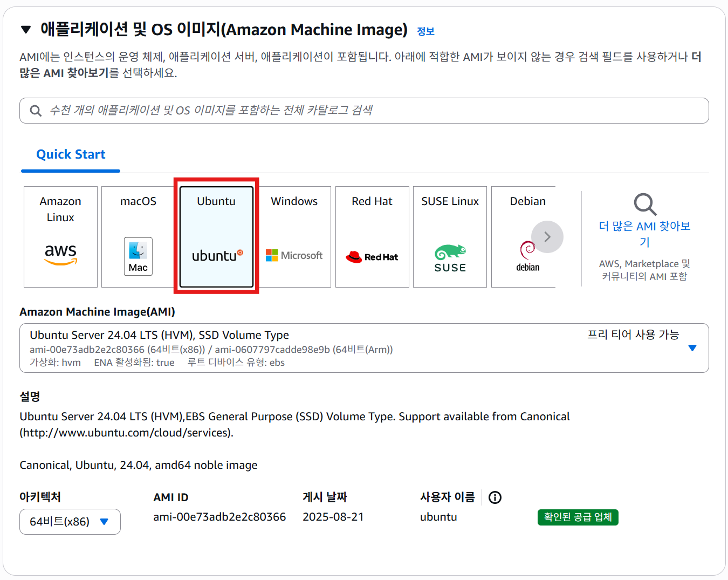
Task: Switch to the Quick Start tab
Action: tap(71, 154)
